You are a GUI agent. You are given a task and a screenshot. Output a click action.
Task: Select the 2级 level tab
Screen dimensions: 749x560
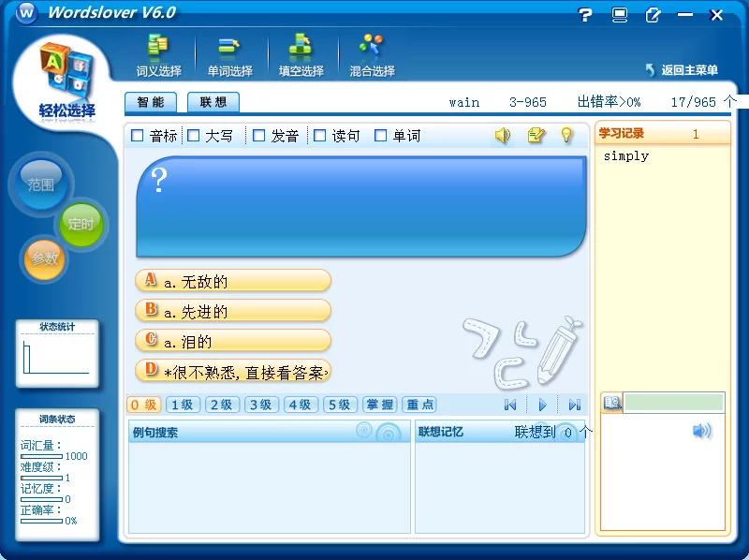222,405
